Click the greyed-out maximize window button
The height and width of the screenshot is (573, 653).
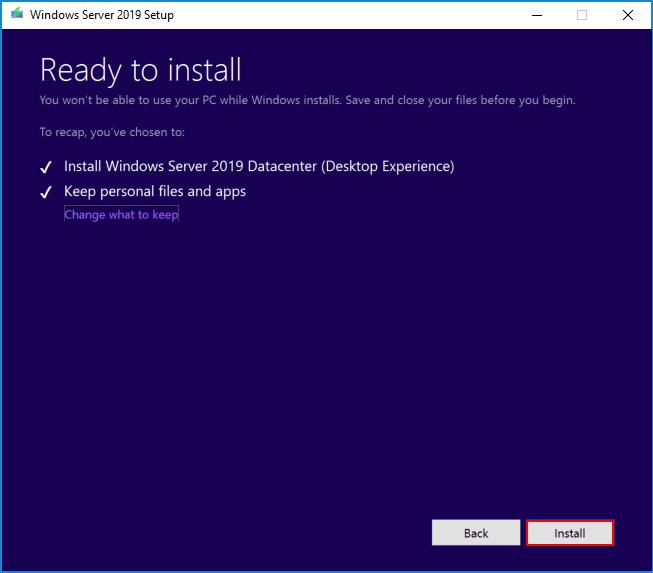click(582, 15)
